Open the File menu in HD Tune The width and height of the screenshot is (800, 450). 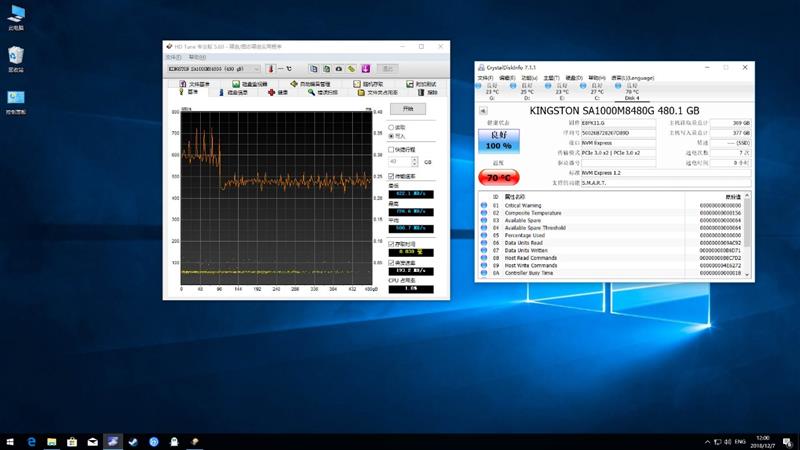coord(173,57)
